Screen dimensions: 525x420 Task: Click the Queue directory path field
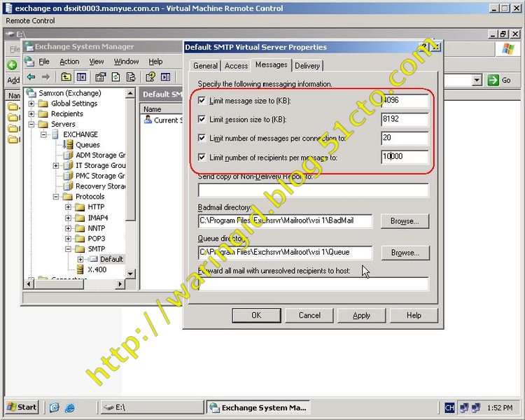285,252
